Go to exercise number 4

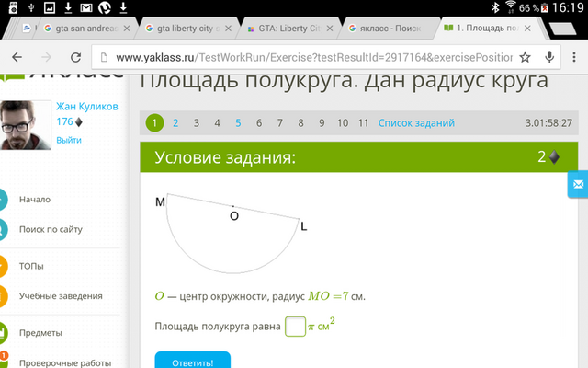217,123
